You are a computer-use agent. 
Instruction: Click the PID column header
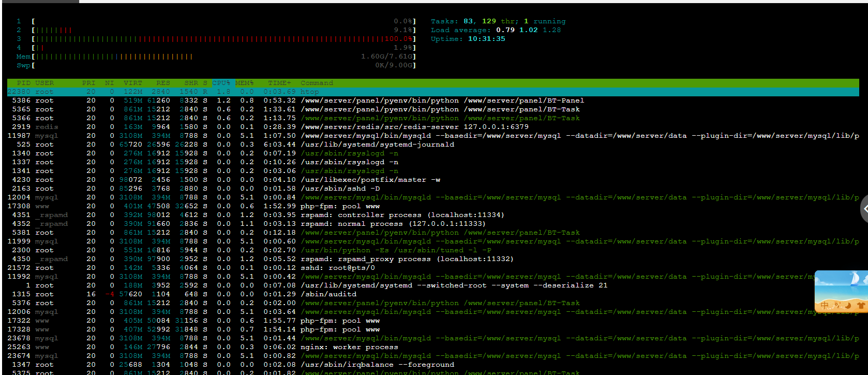[23, 83]
